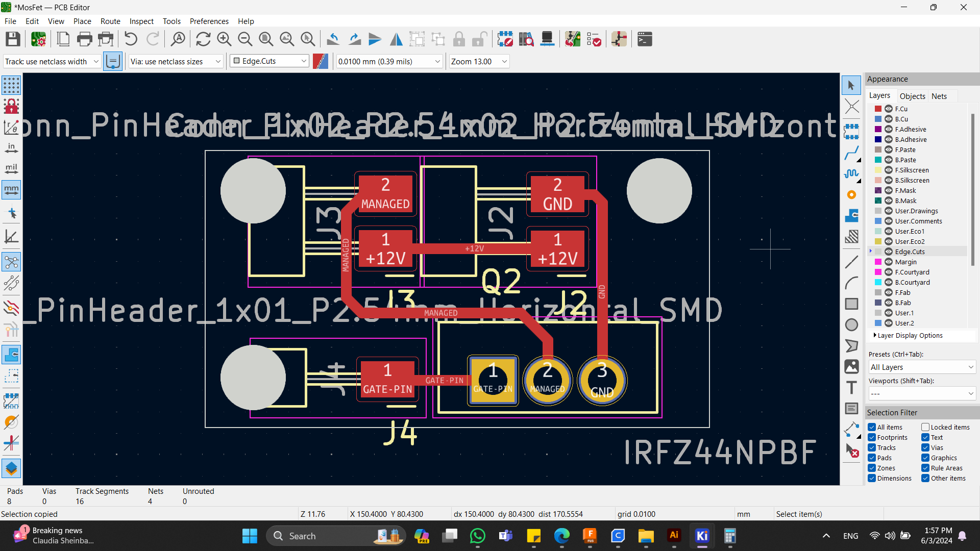Select the Draw Arc tool
This screenshot has height=551, width=980.
851,283
